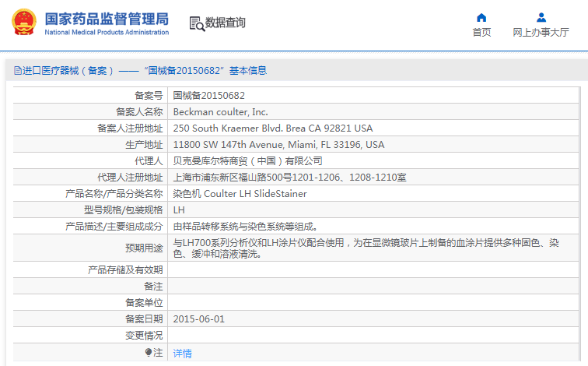Open the 数据查询 text link
This screenshot has height=366, width=588.
tap(226, 23)
